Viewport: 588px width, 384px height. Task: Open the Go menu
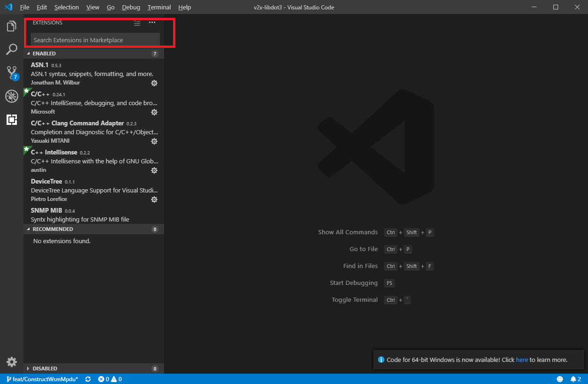point(111,7)
